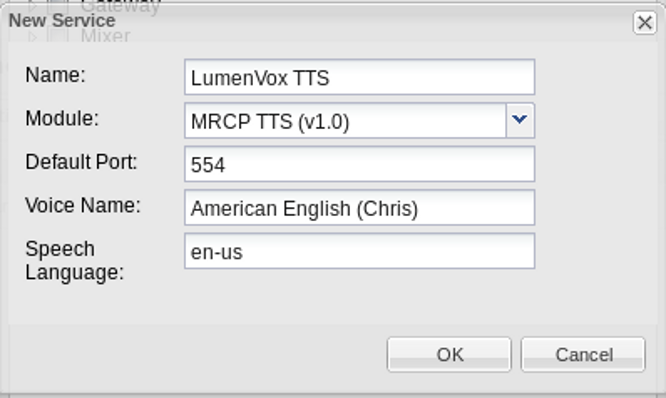Click the Default Port field showing 554
Viewport: 666px width, 398px height.
(359, 164)
